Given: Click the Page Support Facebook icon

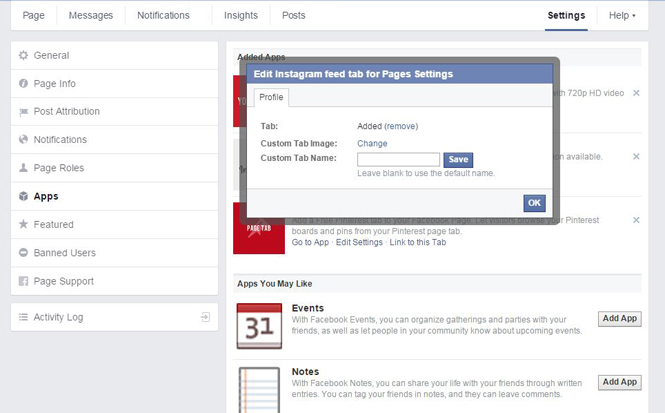Looking at the screenshot, I should (x=23, y=281).
